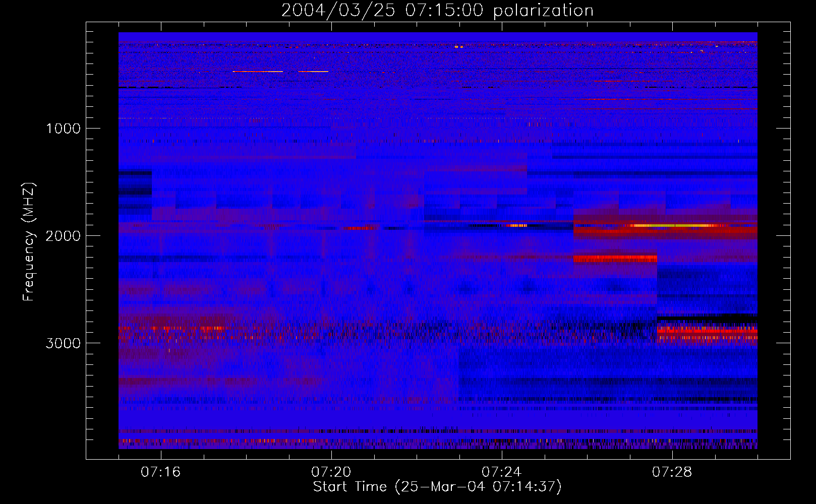Select the 3000 frequency axis label
Image resolution: width=816 pixels, height=504 pixels.
point(63,343)
